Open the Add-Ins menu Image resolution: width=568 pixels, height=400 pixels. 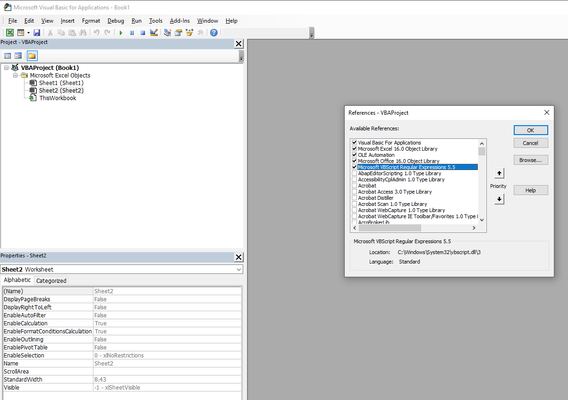(x=180, y=21)
